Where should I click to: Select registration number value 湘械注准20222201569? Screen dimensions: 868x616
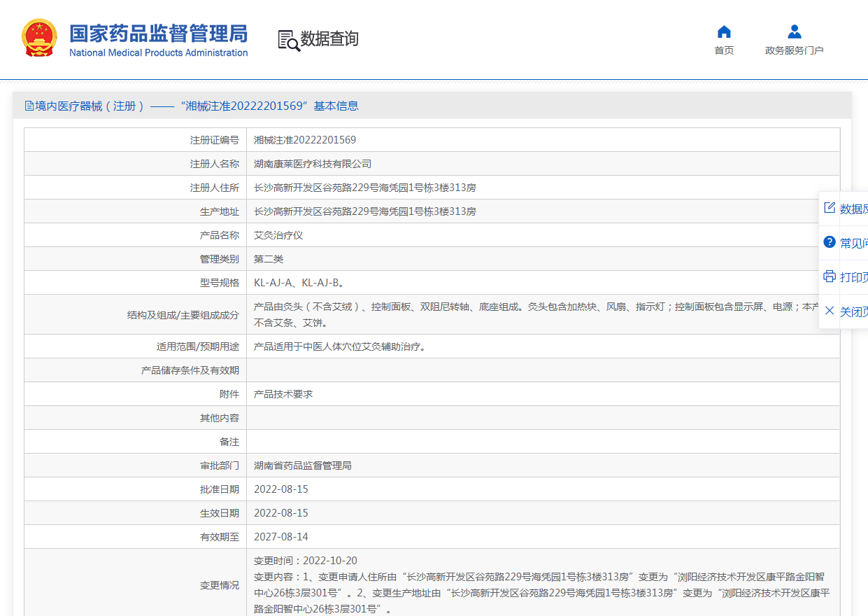point(305,140)
